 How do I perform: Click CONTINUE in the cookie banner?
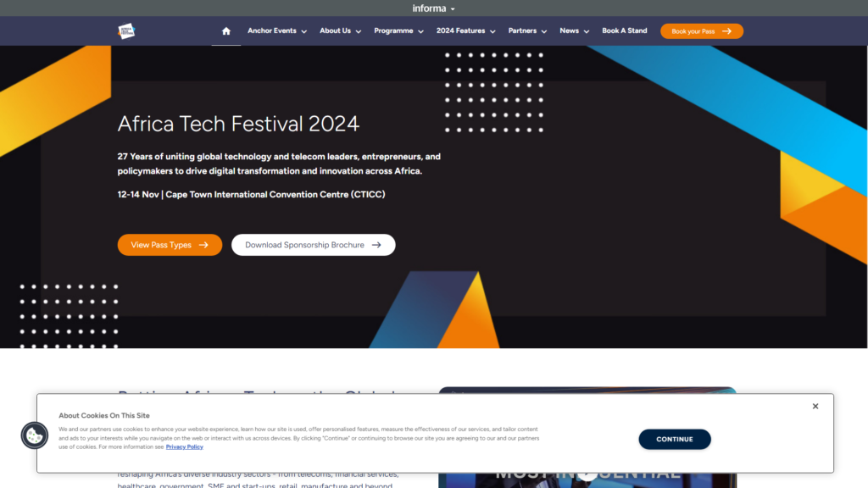[x=674, y=439]
